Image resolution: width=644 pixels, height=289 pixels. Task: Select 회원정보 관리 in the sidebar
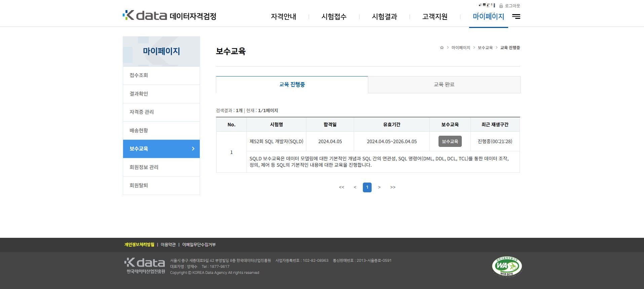click(161, 167)
